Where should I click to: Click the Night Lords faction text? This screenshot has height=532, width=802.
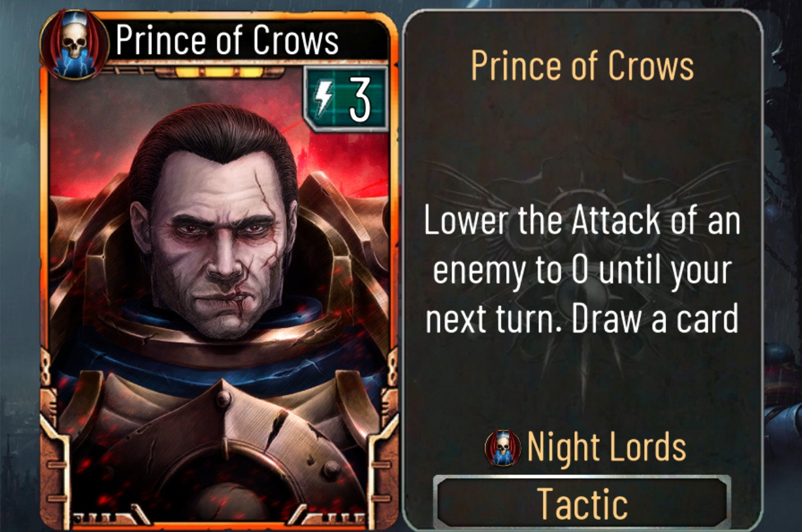click(x=607, y=447)
